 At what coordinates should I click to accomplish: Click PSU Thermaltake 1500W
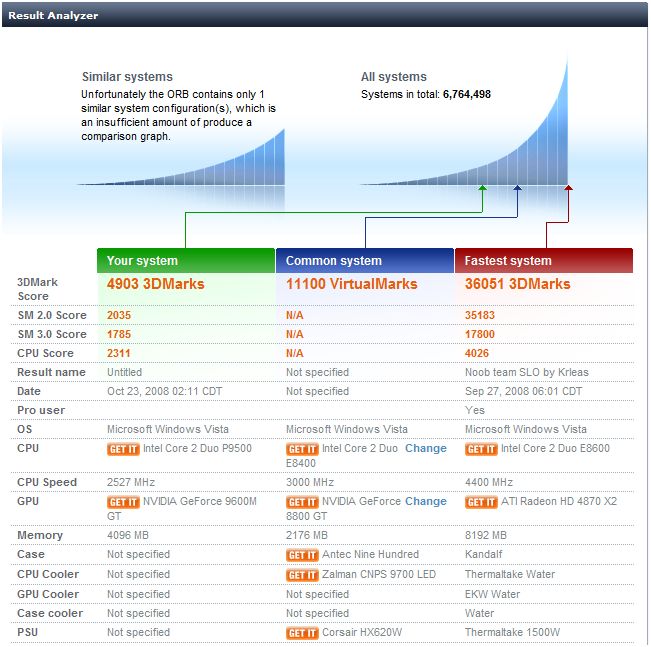click(512, 633)
